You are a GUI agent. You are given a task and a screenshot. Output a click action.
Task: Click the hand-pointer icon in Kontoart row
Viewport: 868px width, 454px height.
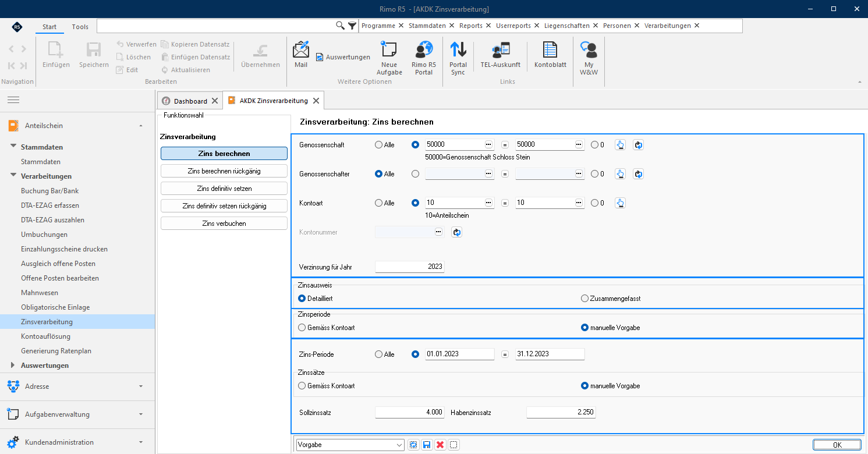(620, 203)
